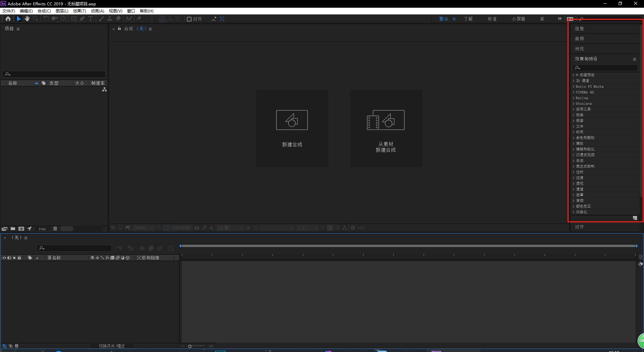Viewport: 644px width, 352px height.
Task: Click the Project panel search field
Action: [x=54, y=74]
